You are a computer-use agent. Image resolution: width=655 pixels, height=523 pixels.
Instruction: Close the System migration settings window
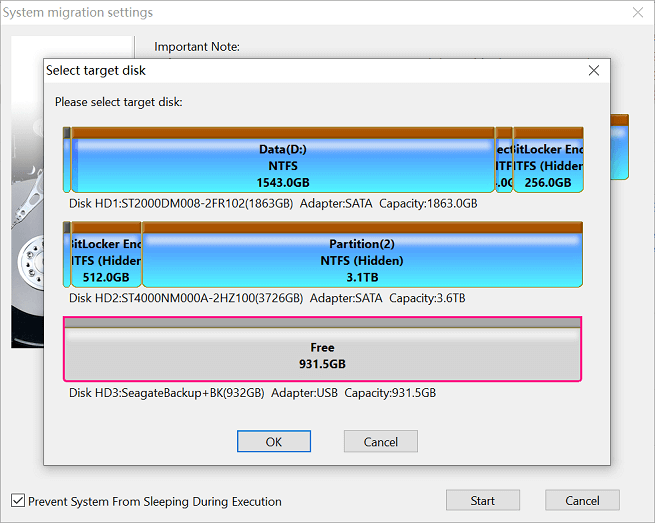[637, 13]
